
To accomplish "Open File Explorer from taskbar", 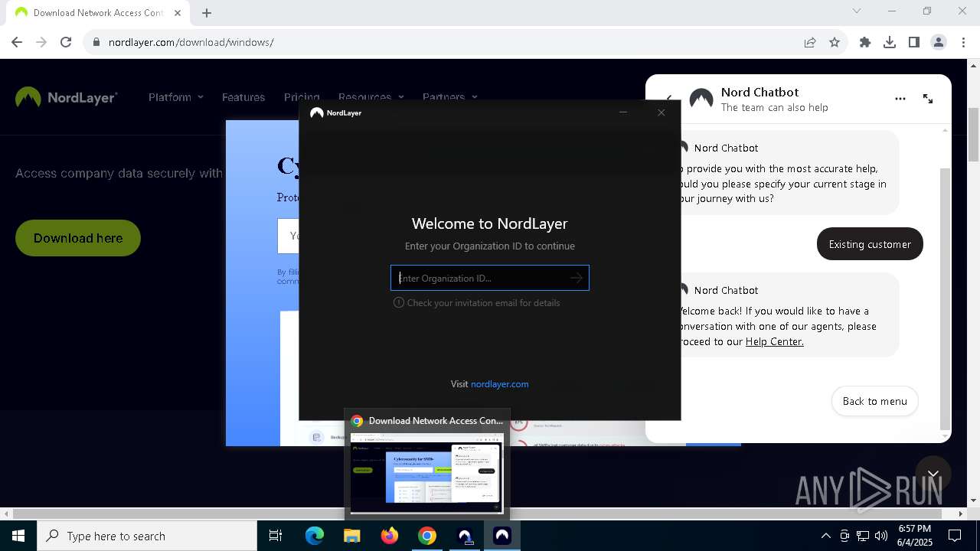I will [352, 536].
